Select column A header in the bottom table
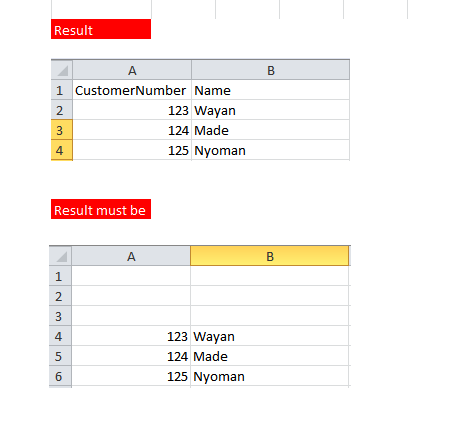Screen dimensions: 459x443 tap(131, 256)
